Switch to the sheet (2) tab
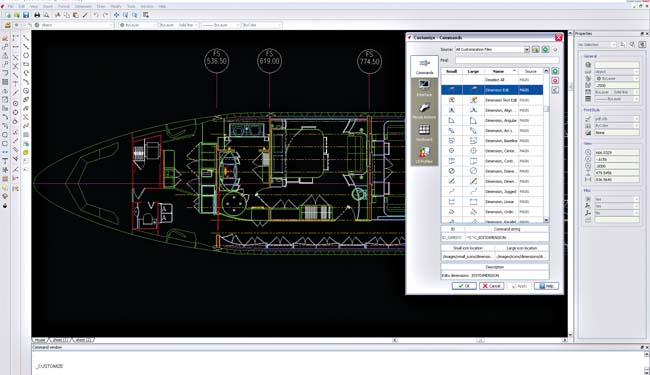 coord(83,340)
